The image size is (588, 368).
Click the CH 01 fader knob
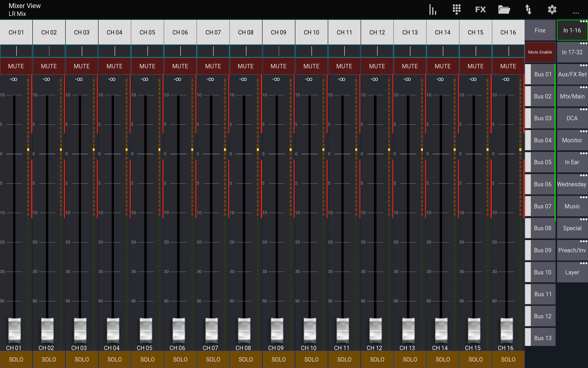click(x=14, y=330)
